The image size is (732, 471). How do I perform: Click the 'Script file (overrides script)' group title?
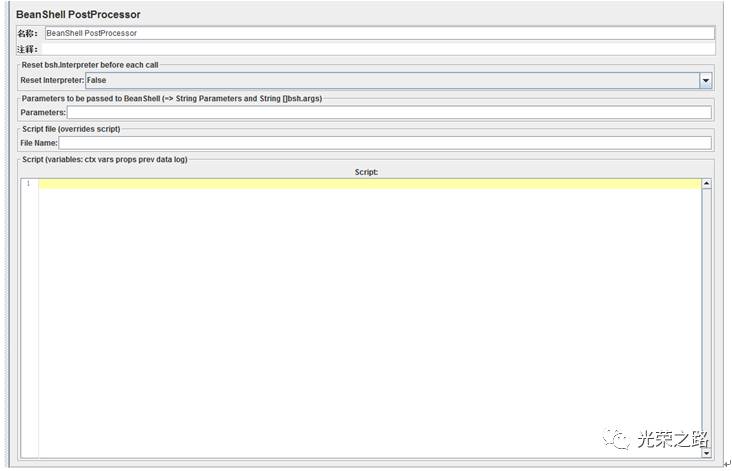click(x=71, y=129)
